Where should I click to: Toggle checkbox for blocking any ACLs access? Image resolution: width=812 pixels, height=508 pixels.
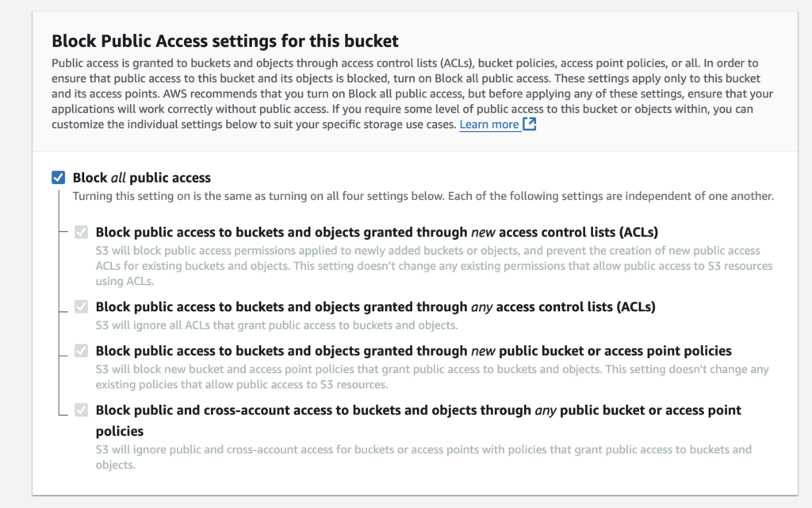tap(81, 306)
